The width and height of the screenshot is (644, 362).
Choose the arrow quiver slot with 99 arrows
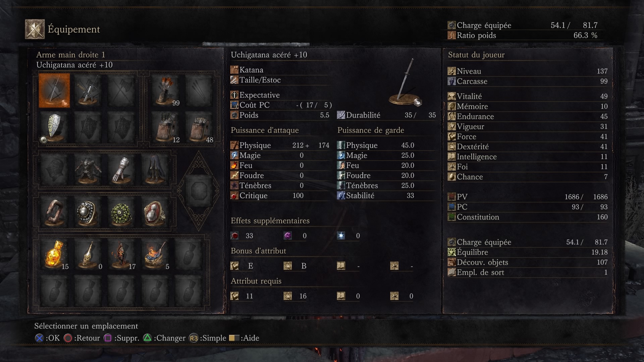166,90
